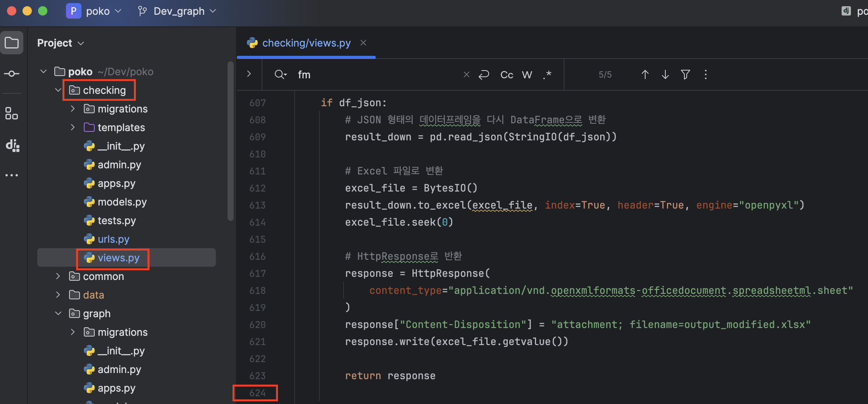The width and height of the screenshot is (868, 404).
Task: Open the Project tool window folder icon
Action: point(12,43)
